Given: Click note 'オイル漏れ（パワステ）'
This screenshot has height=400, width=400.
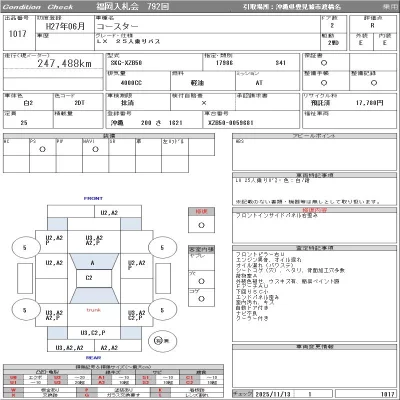Looking at the screenshot, I should point(264,265).
